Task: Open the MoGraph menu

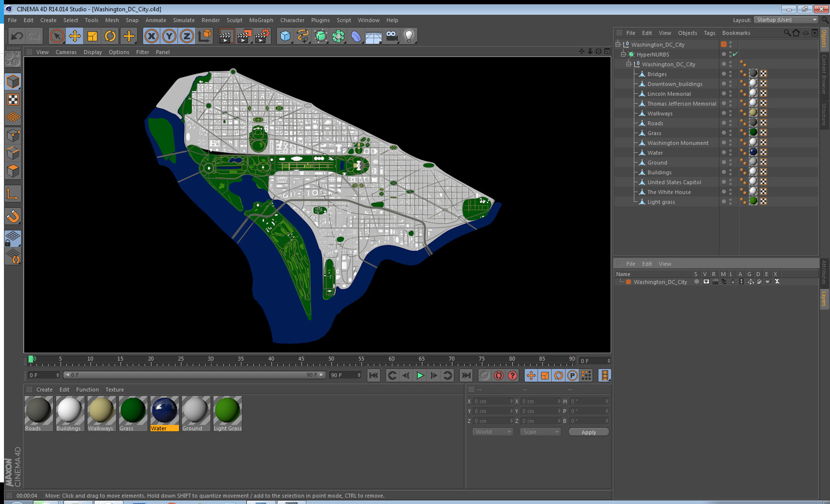Action: 261,20
